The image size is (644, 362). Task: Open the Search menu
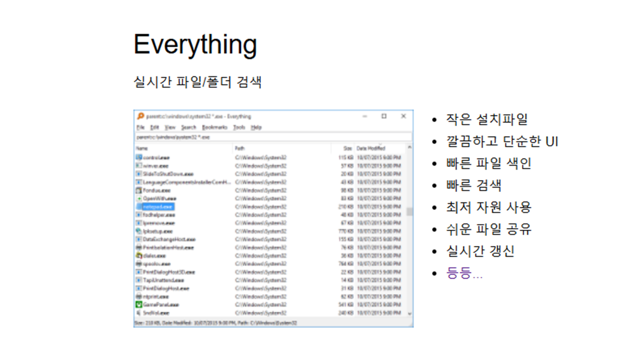189,127
